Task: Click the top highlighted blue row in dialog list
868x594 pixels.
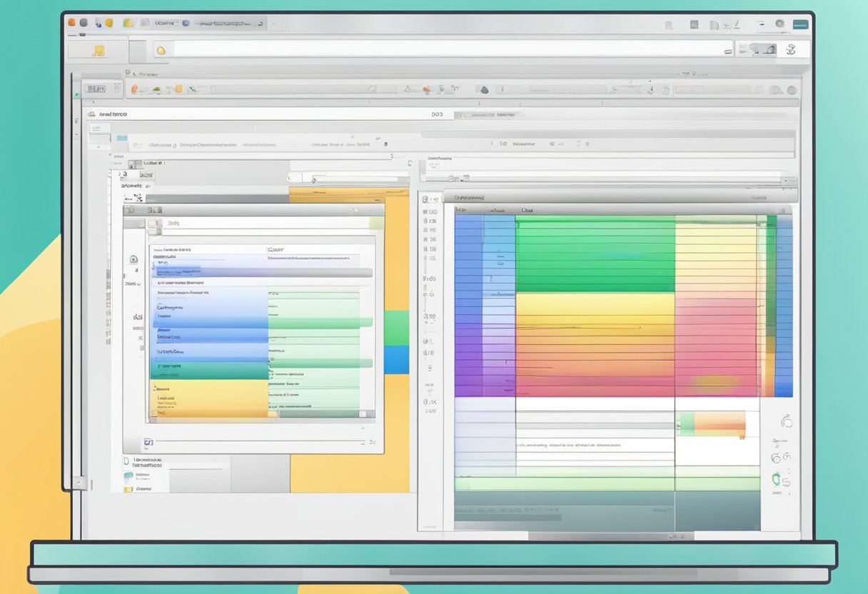Action: coord(177,271)
